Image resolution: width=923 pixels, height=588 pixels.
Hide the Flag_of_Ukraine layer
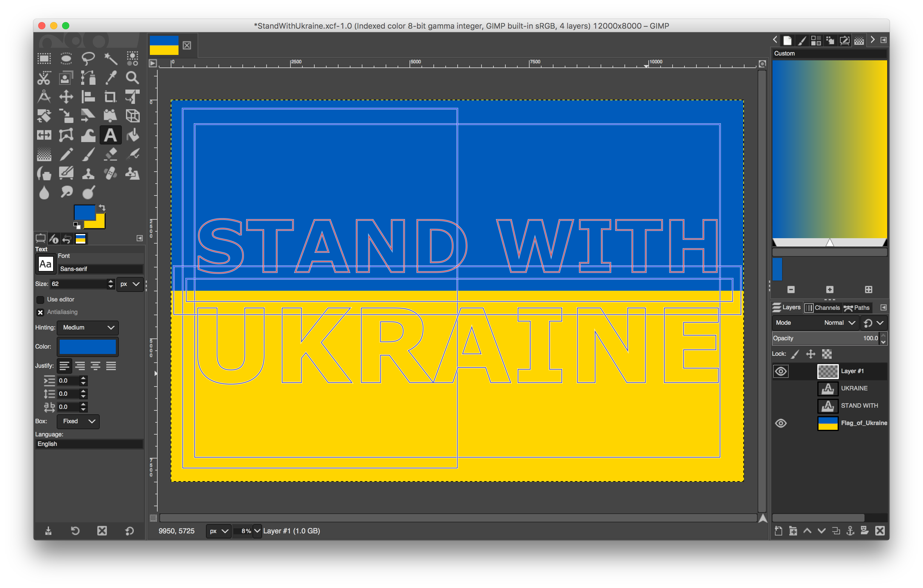pyautogui.click(x=781, y=423)
